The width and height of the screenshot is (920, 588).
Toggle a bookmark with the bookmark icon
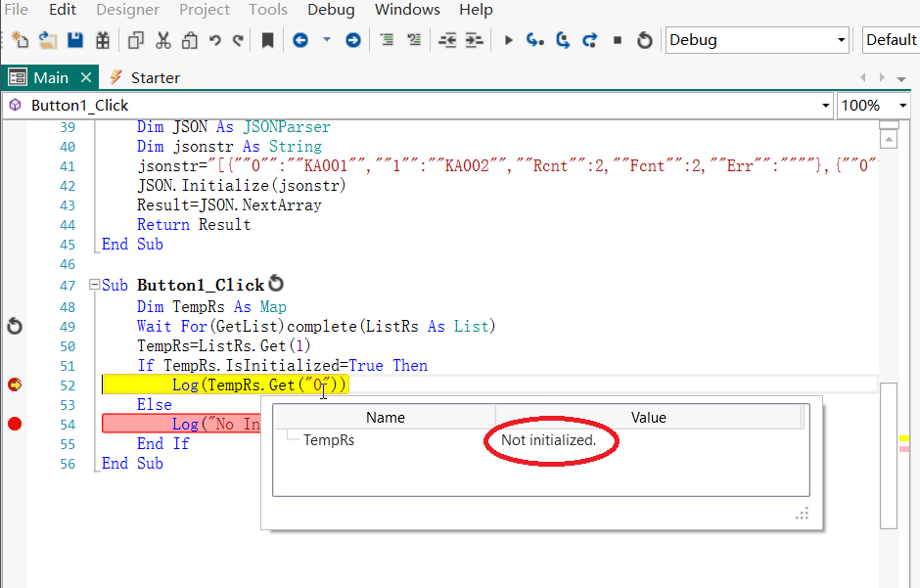click(x=269, y=39)
